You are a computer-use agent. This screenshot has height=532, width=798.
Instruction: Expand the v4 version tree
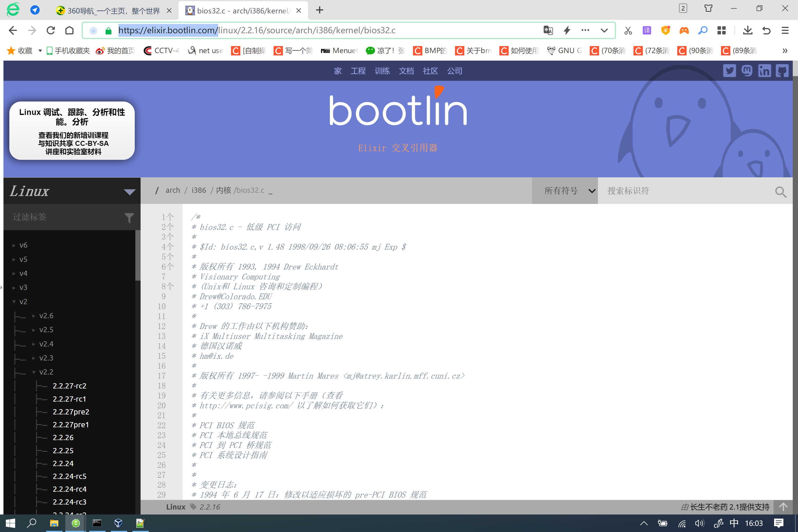point(20,273)
